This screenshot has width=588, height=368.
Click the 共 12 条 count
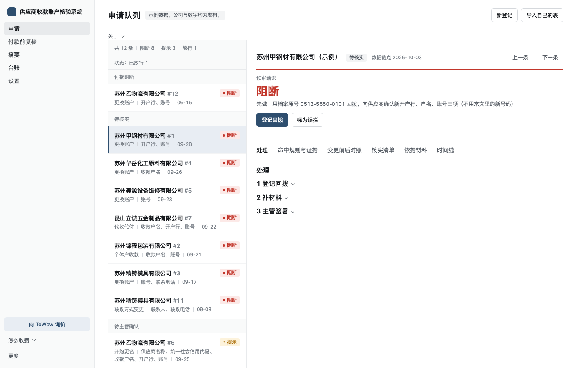pyautogui.click(x=124, y=48)
